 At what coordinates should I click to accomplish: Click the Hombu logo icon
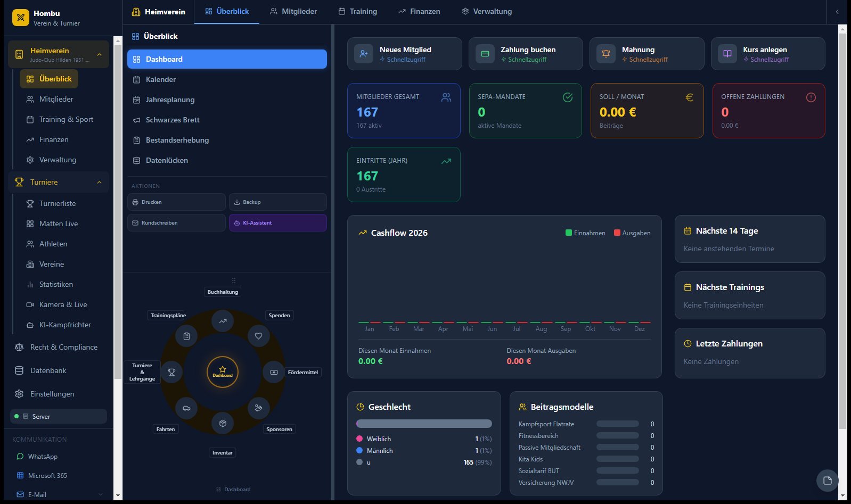(x=21, y=18)
